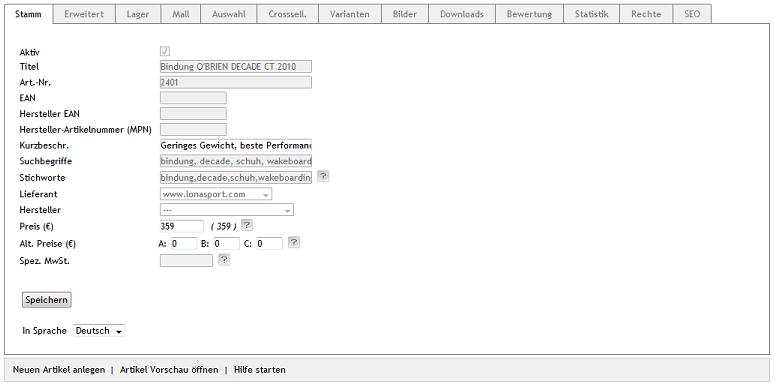Click the Spez. MwSt. input field
This screenshot has width=775, height=386.
186,260
